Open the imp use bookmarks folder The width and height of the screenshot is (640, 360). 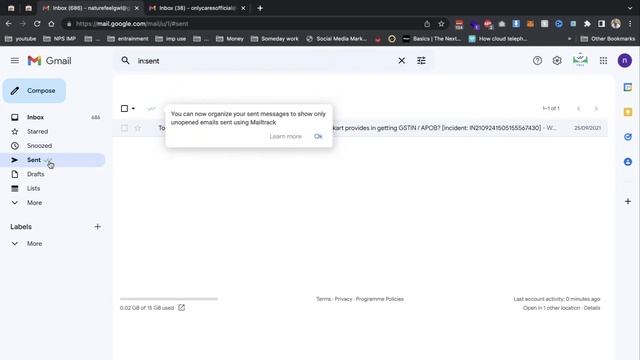[x=171, y=39]
